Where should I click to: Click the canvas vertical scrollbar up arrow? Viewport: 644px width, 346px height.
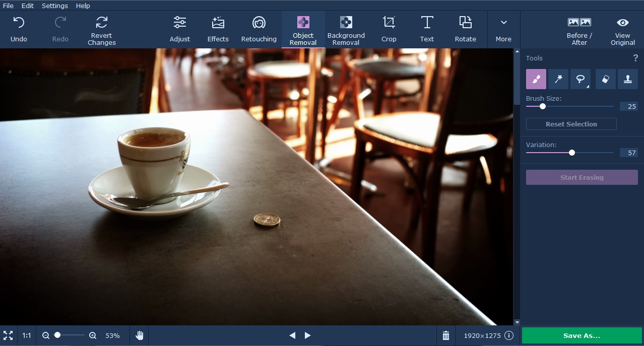coord(517,51)
